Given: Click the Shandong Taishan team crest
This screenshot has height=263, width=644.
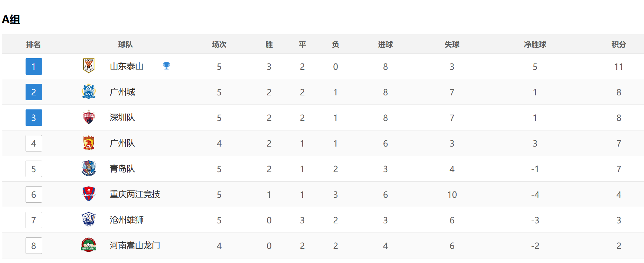Looking at the screenshot, I should click(89, 66).
